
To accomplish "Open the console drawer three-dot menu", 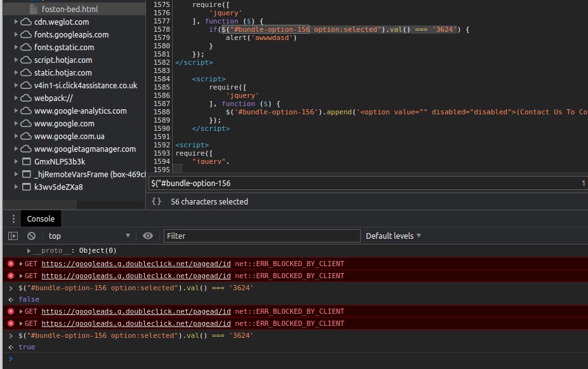I will tap(13, 218).
